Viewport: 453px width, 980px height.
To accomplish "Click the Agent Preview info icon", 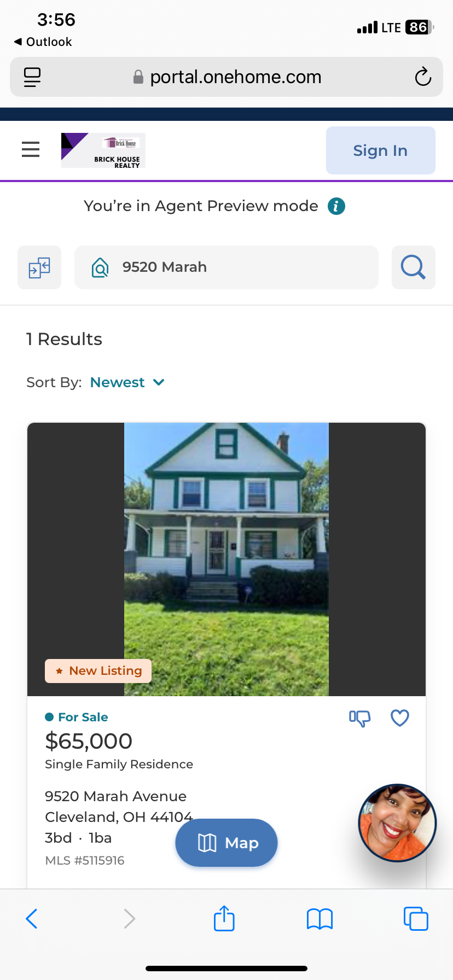I will (336, 206).
